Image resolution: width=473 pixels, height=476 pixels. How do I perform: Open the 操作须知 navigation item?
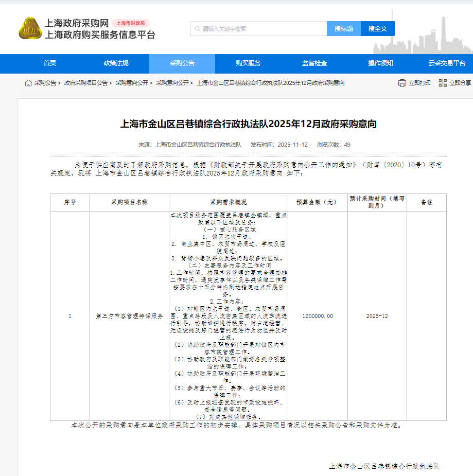point(380,63)
